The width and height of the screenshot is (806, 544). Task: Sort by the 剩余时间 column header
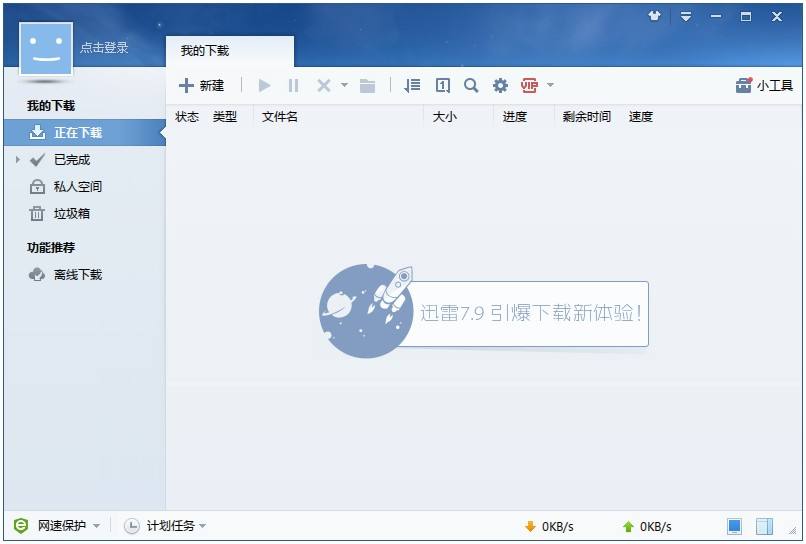(587, 117)
